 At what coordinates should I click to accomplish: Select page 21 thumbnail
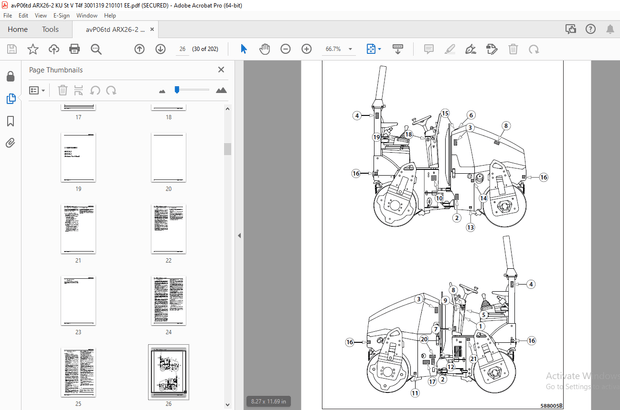pyautogui.click(x=78, y=229)
